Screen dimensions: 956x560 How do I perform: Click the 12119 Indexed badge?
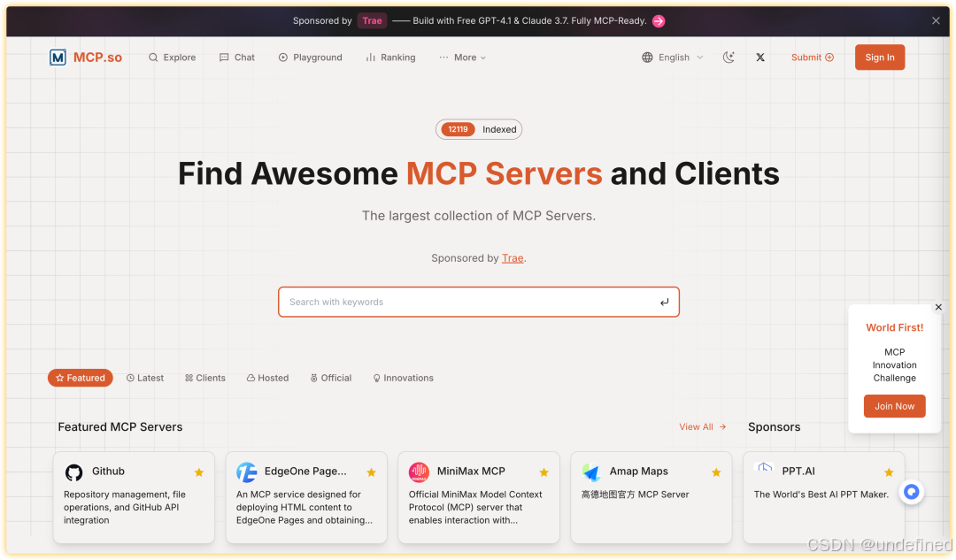479,129
